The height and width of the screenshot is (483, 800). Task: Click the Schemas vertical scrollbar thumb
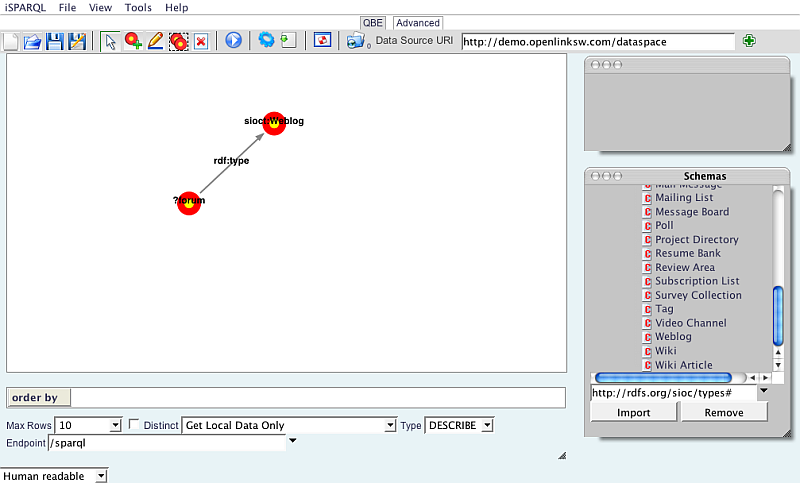click(x=778, y=316)
